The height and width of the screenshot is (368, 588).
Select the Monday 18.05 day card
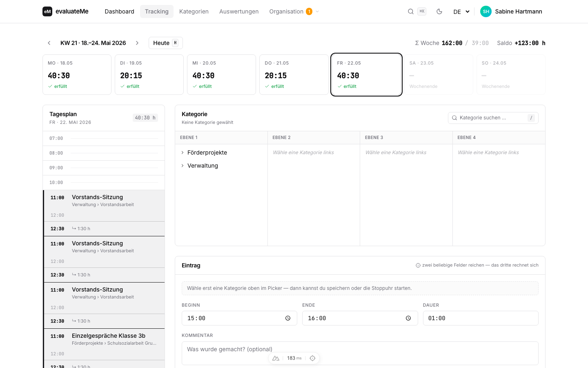click(x=77, y=74)
